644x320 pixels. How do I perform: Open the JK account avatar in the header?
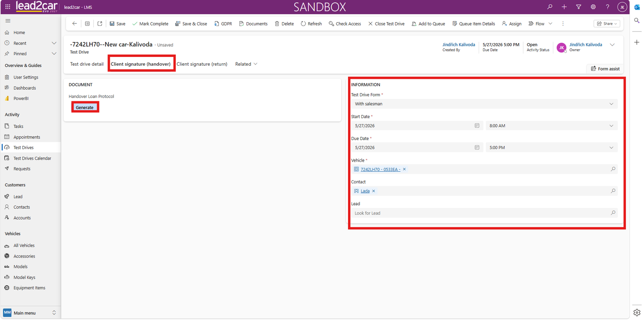[x=622, y=7]
